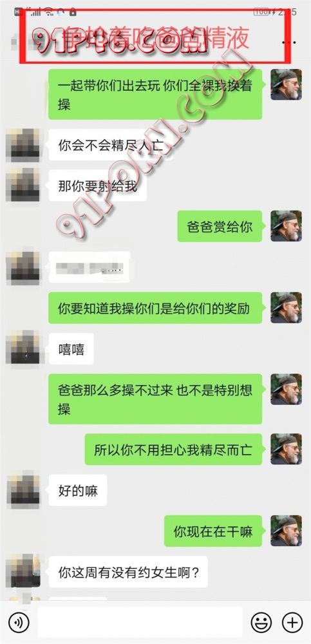Select the "你现在在干嘛" green bubble
The height and width of the screenshot is (644, 311).
[213, 531]
